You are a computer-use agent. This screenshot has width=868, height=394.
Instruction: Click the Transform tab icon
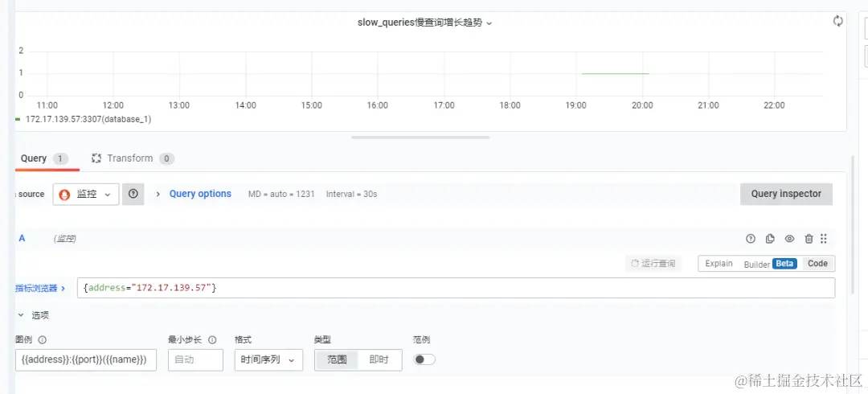[x=96, y=158]
